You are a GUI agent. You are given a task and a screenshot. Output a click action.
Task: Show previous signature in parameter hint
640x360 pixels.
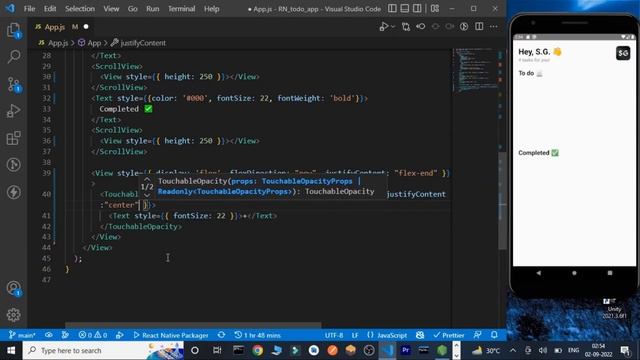point(147,179)
